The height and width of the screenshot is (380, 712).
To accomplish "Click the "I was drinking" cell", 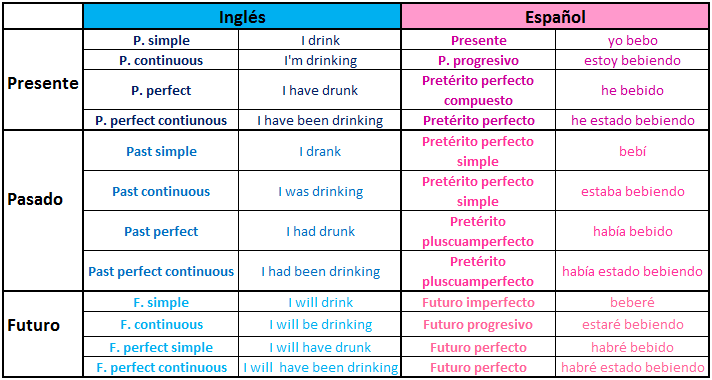I will (x=320, y=191).
